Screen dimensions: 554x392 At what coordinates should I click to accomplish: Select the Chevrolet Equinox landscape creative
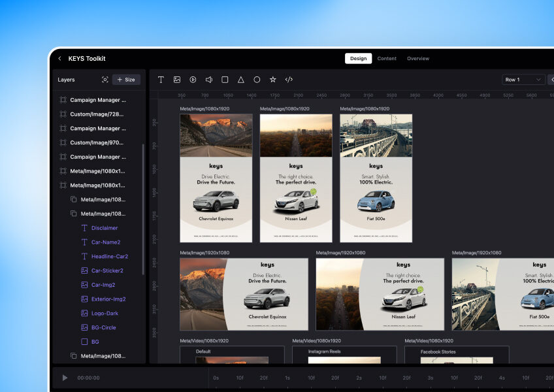244,294
